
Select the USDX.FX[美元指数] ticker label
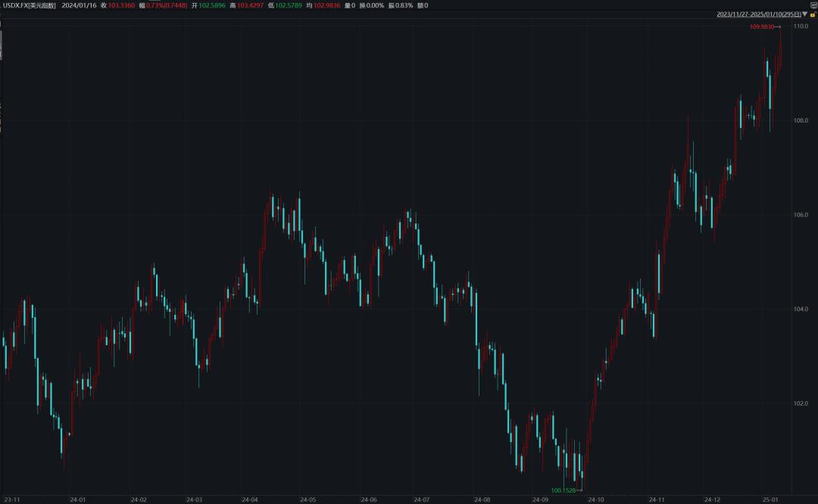[x=30, y=5]
